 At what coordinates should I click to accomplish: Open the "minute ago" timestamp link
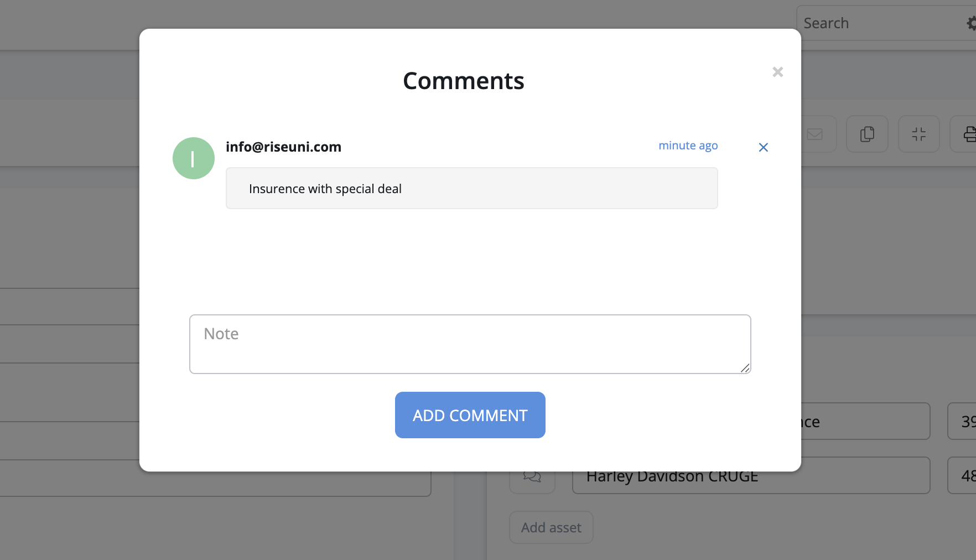pos(688,146)
